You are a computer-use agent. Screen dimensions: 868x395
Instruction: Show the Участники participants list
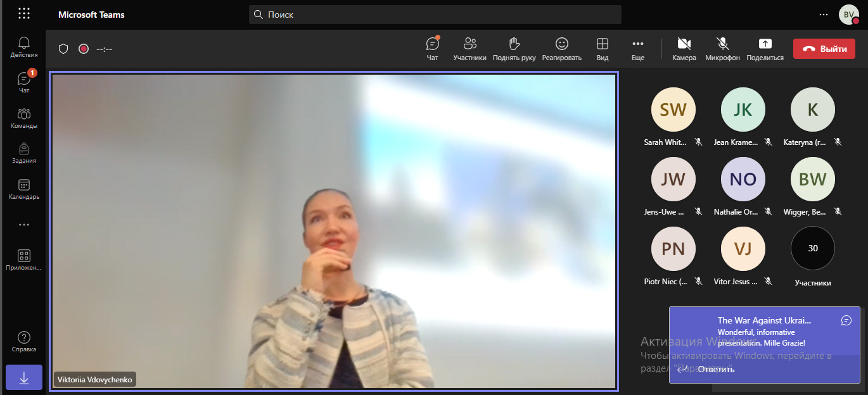(x=469, y=48)
